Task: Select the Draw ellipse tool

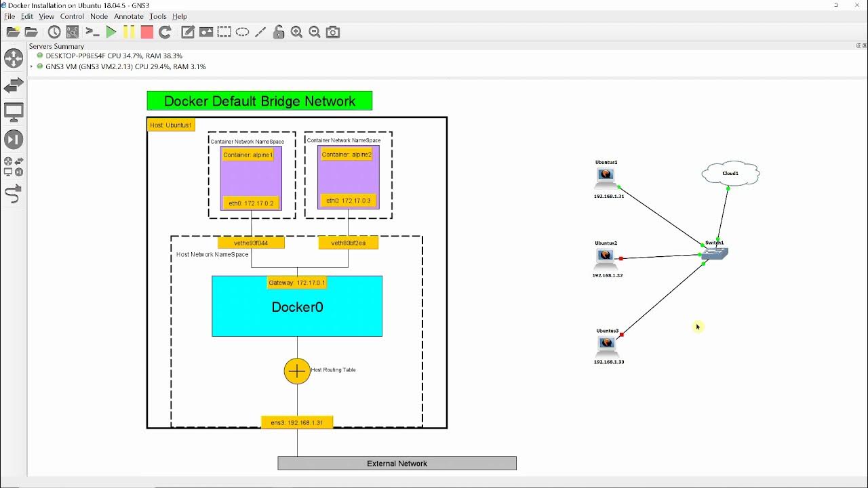Action: (x=242, y=32)
